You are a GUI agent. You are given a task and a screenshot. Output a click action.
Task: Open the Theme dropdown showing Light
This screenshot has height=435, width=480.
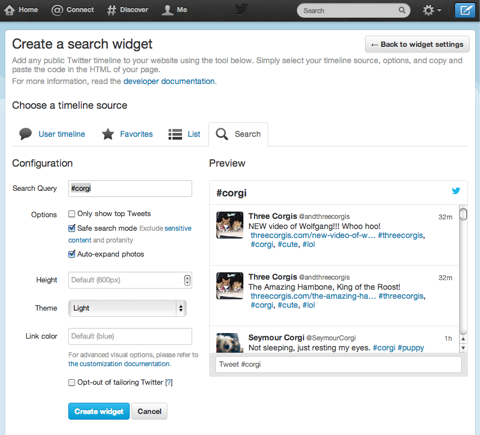click(127, 308)
